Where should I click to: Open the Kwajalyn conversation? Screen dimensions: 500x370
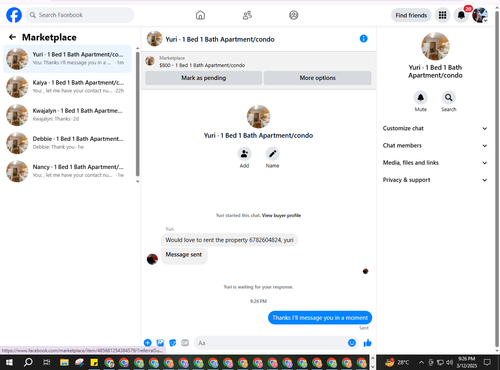(67, 115)
